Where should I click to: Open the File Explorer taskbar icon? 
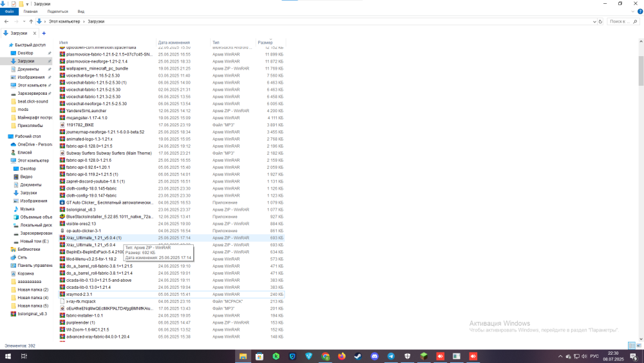coord(243,357)
